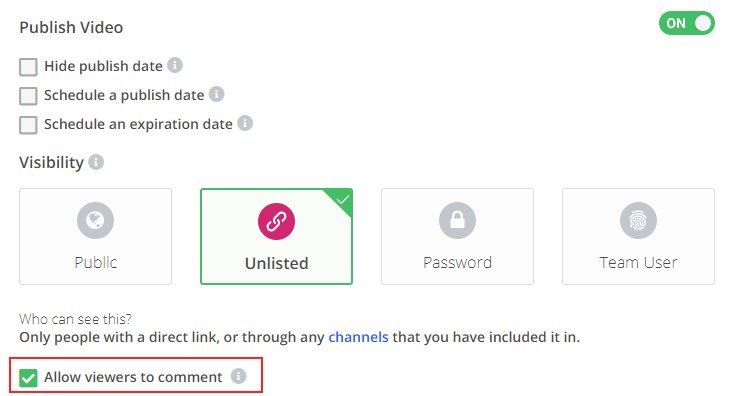This screenshot has height=396, width=734.
Task: Click info icon next to Schedule a publish date
Action: click(x=216, y=94)
